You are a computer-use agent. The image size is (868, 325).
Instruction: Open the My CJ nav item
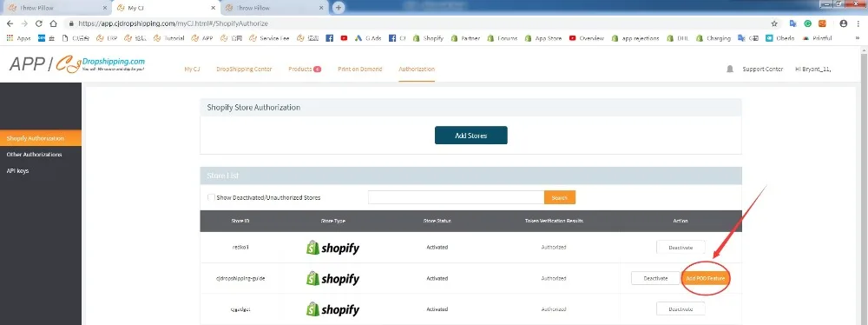pos(192,70)
